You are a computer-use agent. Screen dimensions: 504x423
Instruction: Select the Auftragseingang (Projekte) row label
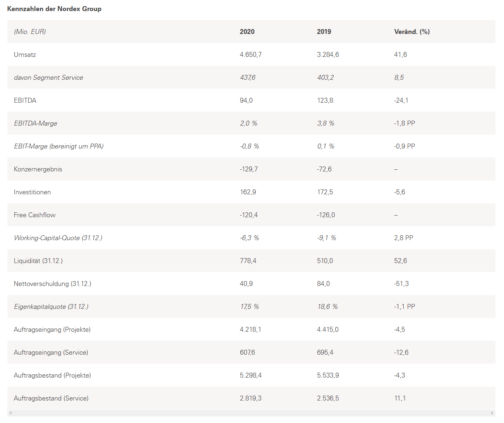pos(52,329)
